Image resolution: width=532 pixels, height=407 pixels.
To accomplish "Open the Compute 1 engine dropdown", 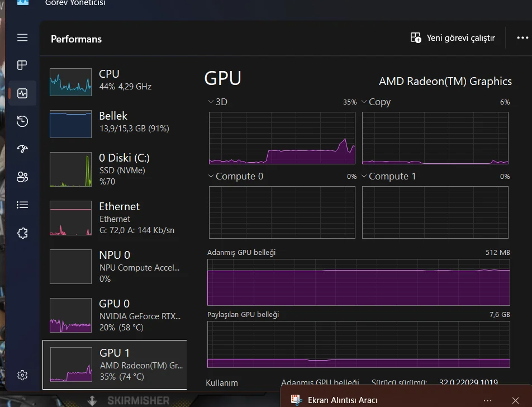I will (x=364, y=176).
